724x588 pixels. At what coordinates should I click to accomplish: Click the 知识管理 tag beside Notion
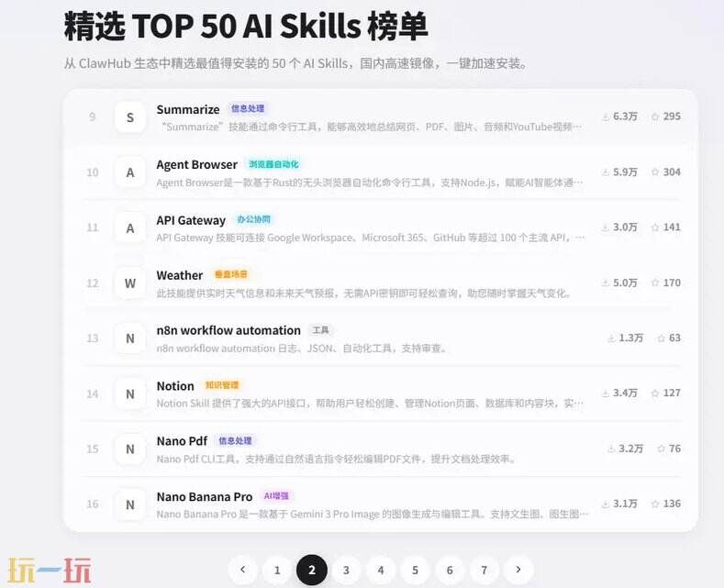coord(222,385)
